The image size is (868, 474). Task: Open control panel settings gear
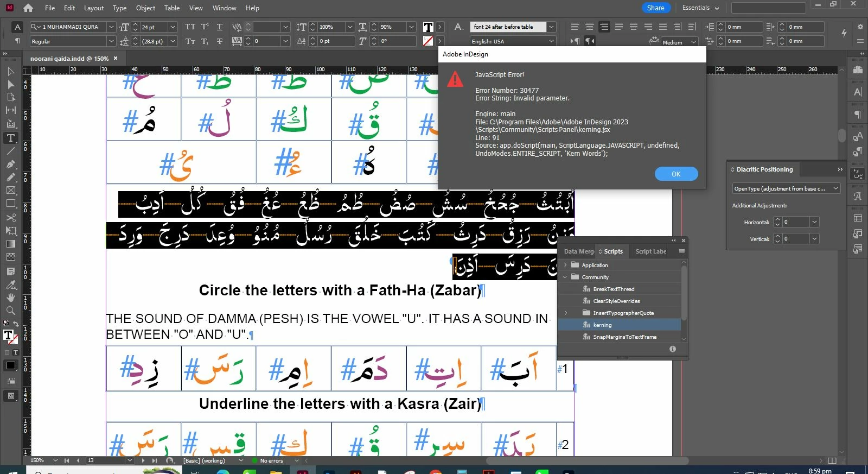click(x=860, y=27)
